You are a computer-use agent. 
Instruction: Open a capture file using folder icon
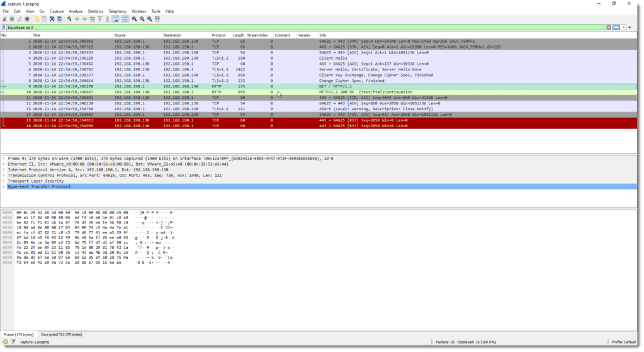coord(37,19)
